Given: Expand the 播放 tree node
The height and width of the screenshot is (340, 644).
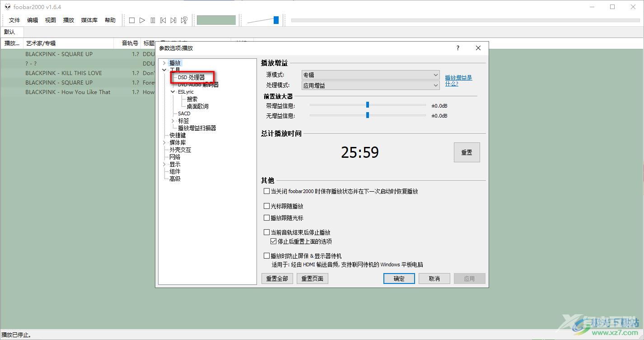Looking at the screenshot, I should [164, 63].
